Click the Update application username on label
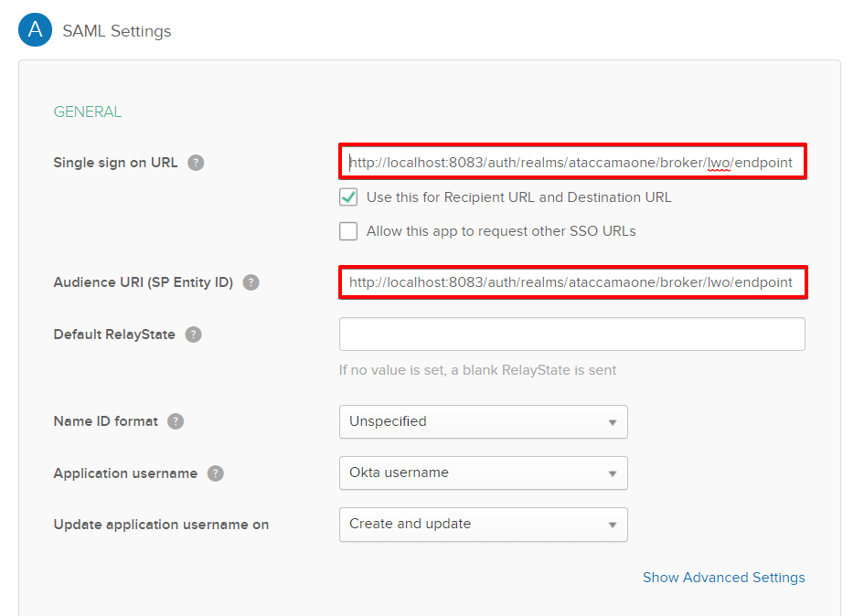 161,525
